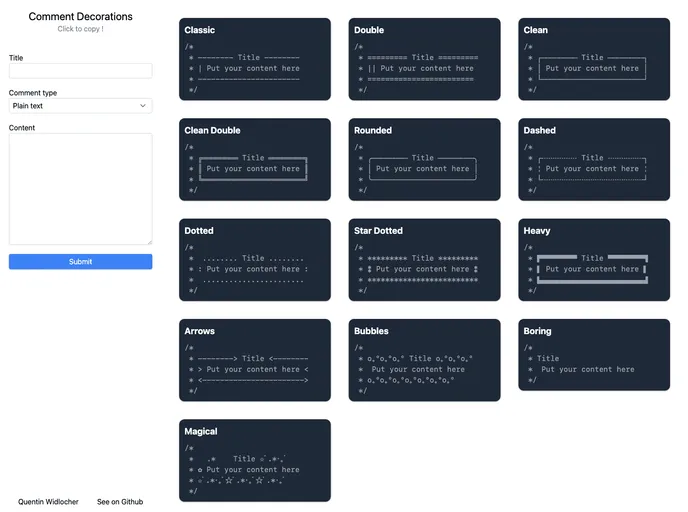The height and width of the screenshot is (512, 688).
Task: Copy the Dashed comment decoration
Action: coord(593,160)
